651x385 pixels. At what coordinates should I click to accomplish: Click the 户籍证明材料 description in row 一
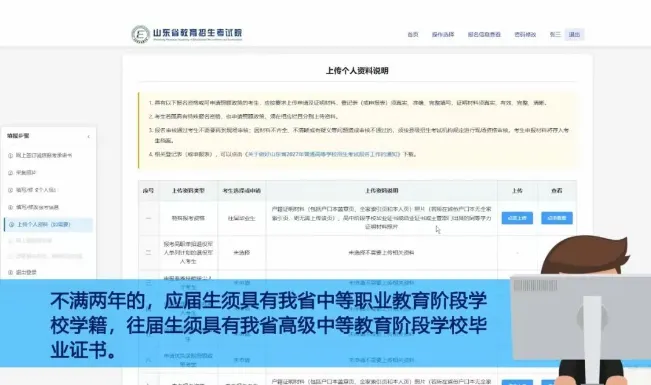(382, 218)
